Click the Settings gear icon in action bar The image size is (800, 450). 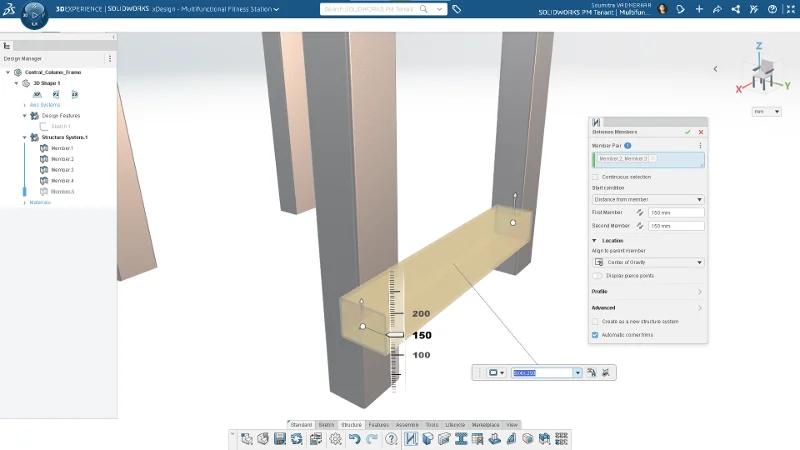pyautogui.click(x=335, y=439)
